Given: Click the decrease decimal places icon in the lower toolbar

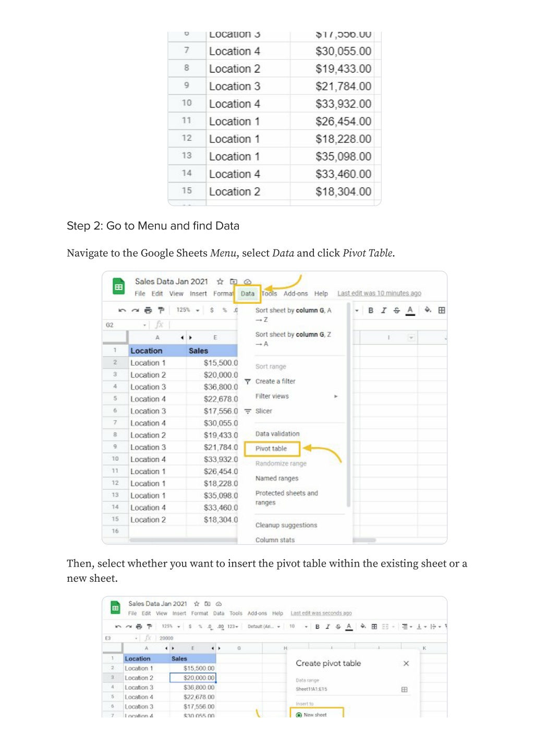Looking at the screenshot, I should tap(210, 627).
